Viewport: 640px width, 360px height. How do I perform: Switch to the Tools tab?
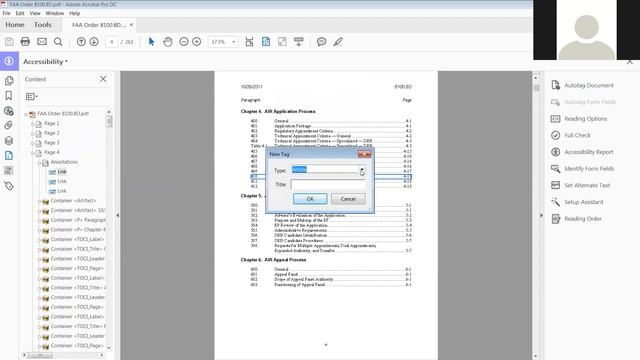tap(42, 25)
